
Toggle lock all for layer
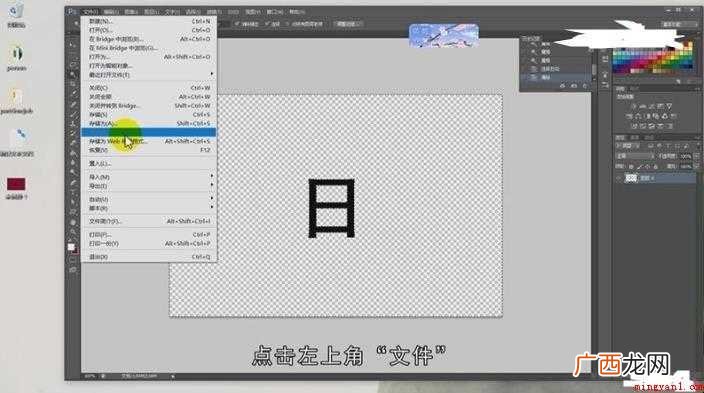[x=655, y=166]
